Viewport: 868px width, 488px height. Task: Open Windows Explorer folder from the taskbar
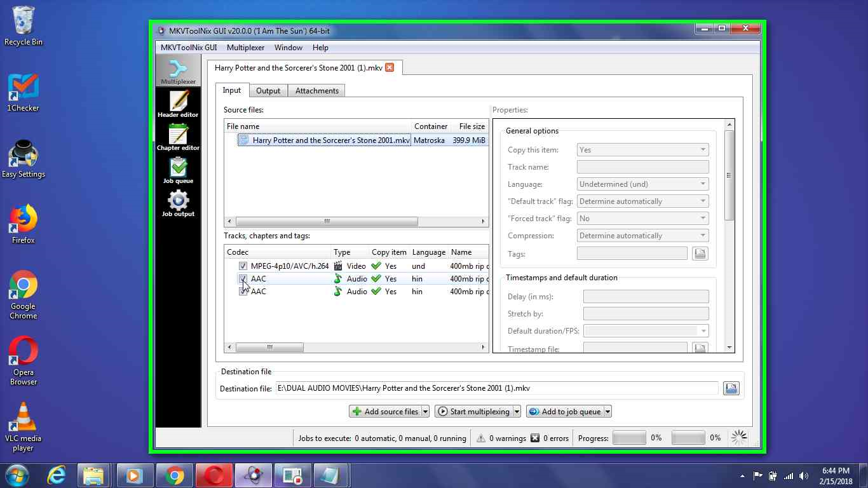[93, 475]
